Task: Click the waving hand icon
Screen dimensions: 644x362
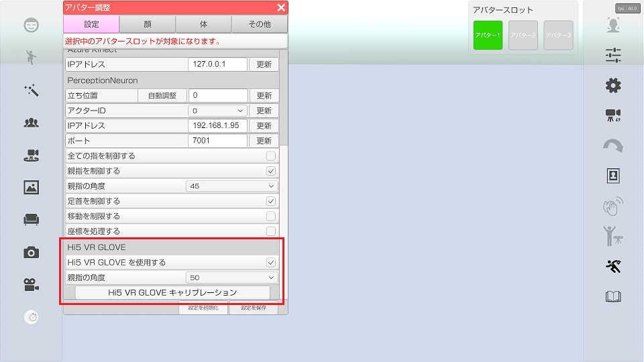Action: (613, 206)
